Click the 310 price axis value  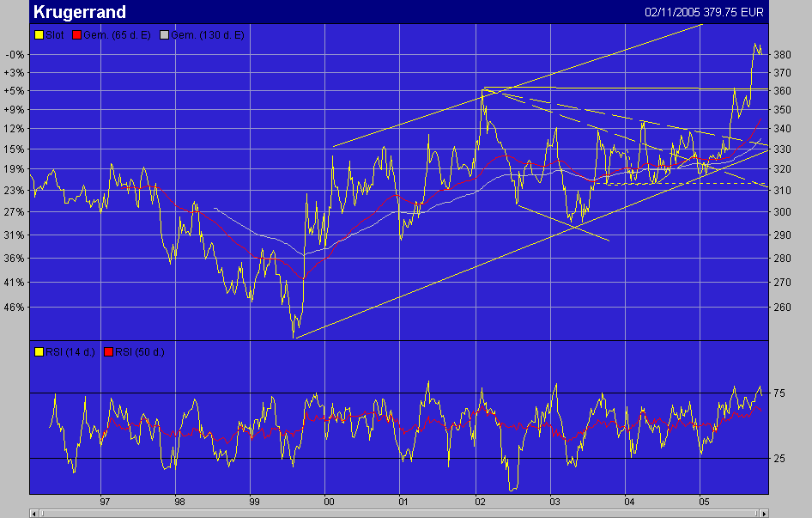(783, 191)
